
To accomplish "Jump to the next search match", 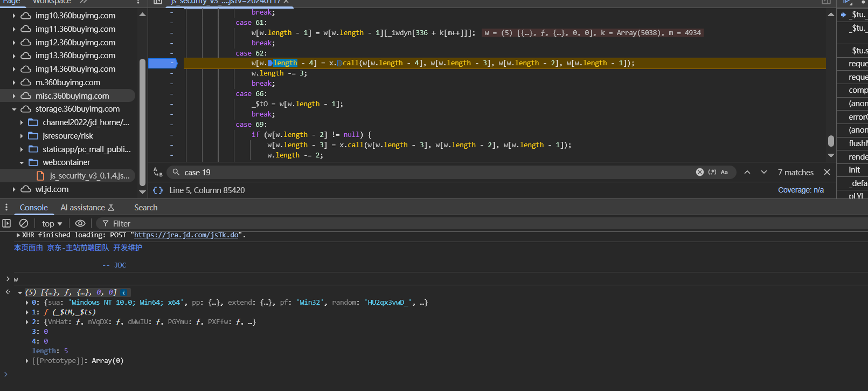I will click(764, 172).
